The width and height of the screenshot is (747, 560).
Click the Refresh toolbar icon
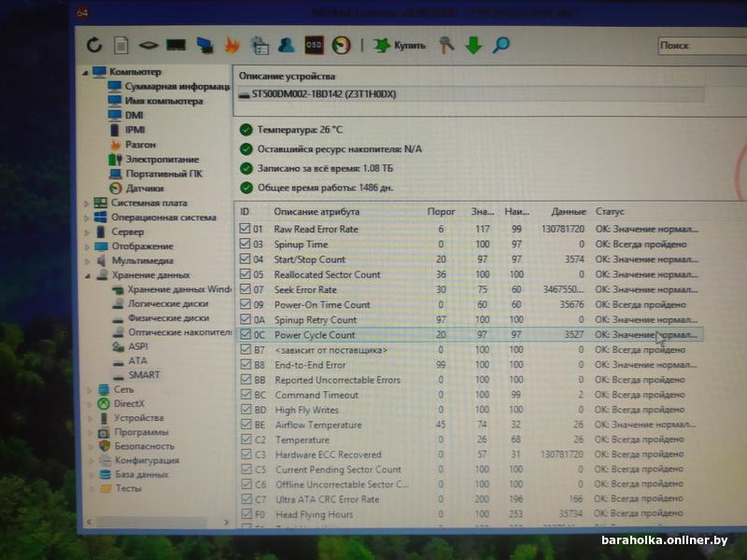[x=94, y=45]
